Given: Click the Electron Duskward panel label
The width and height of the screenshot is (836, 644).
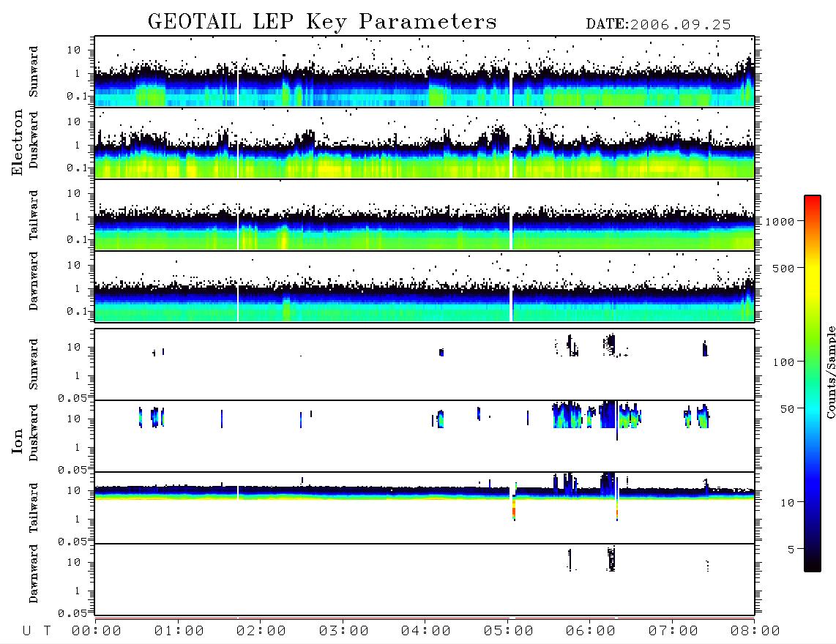Looking at the screenshot, I should click(34, 140).
